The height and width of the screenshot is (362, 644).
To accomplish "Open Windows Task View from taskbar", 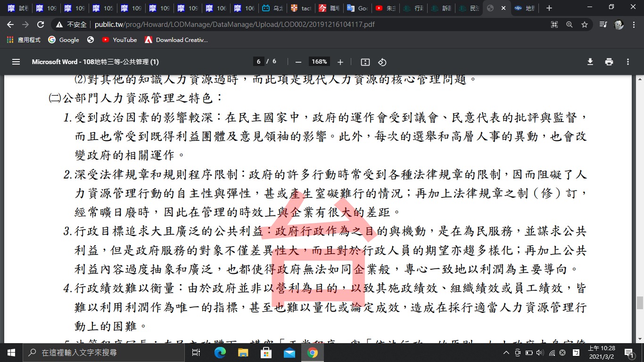I will (x=197, y=353).
